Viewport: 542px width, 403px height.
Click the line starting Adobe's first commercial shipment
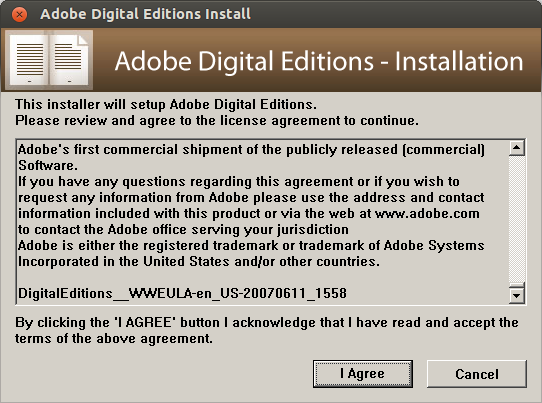pos(251,150)
